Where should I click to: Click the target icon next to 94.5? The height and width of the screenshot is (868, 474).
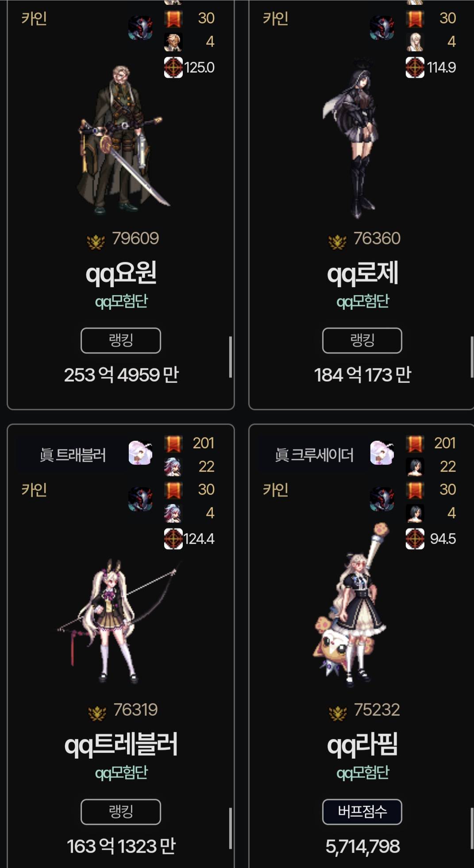[415, 539]
